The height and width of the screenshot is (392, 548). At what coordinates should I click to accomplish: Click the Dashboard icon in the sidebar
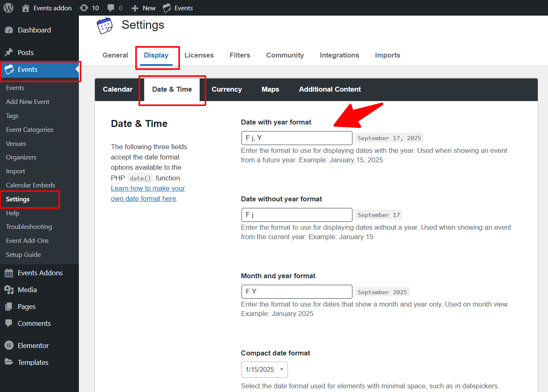[9, 30]
